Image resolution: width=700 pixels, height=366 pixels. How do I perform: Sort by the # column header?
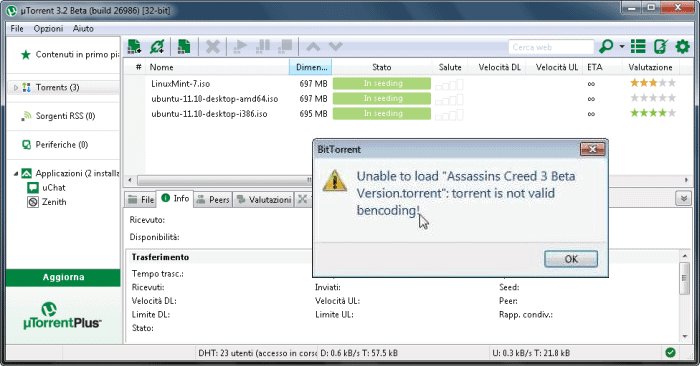pyautogui.click(x=138, y=67)
